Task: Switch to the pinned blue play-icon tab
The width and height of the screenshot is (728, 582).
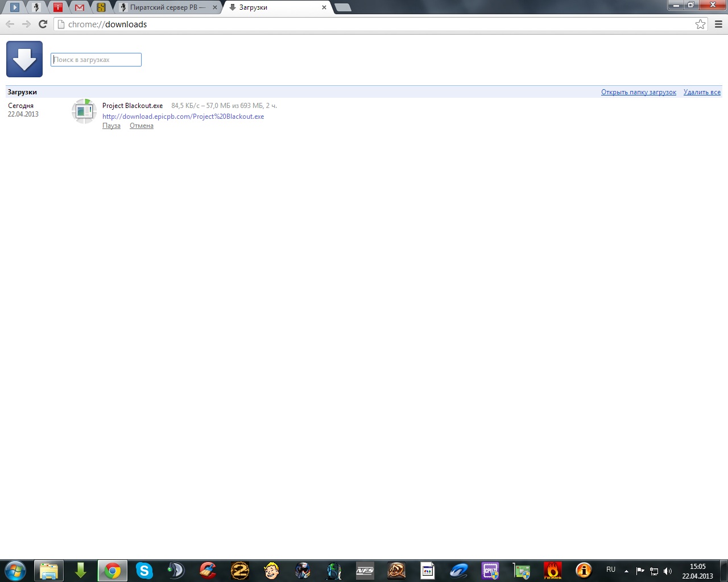Action: tap(15, 7)
